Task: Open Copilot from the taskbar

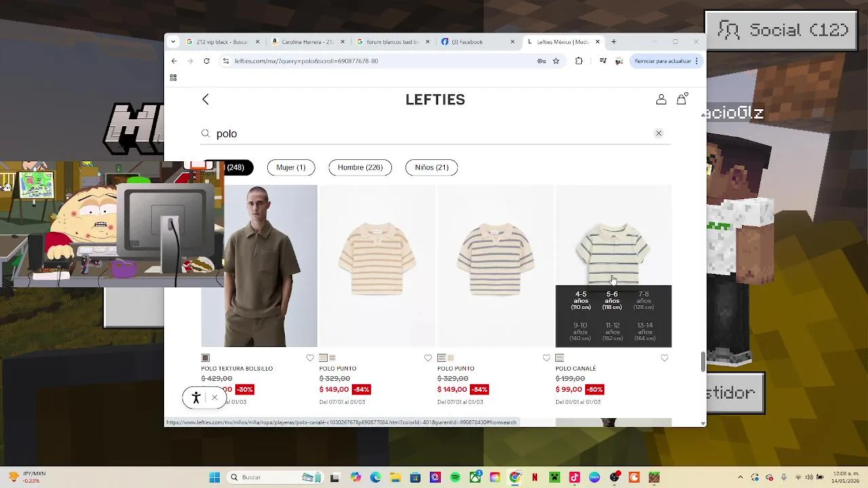Action: (356, 477)
